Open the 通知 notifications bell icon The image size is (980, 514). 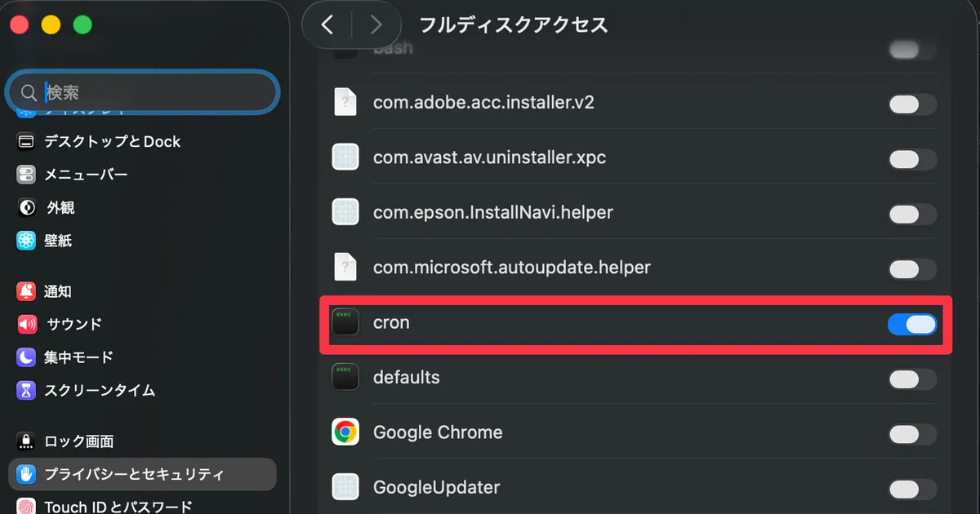click(27, 291)
